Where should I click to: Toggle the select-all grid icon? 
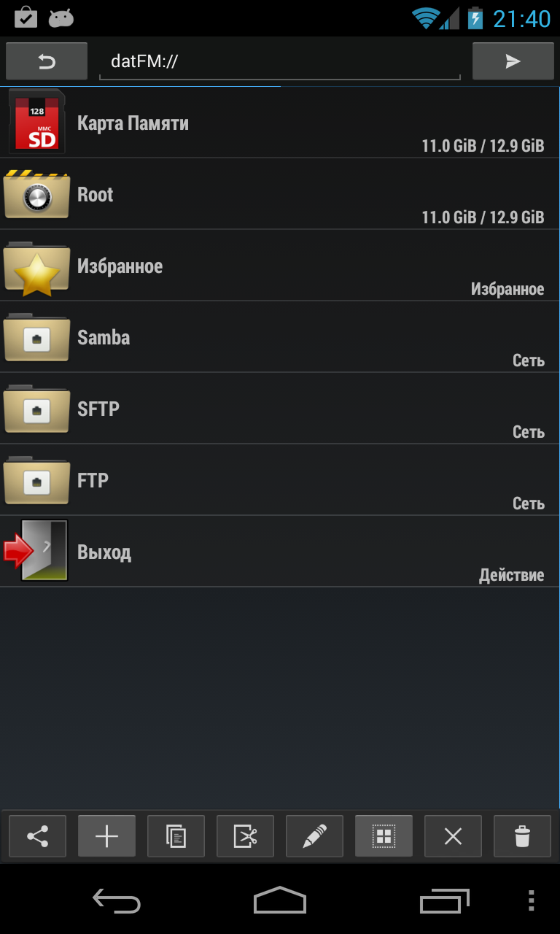[x=384, y=836]
